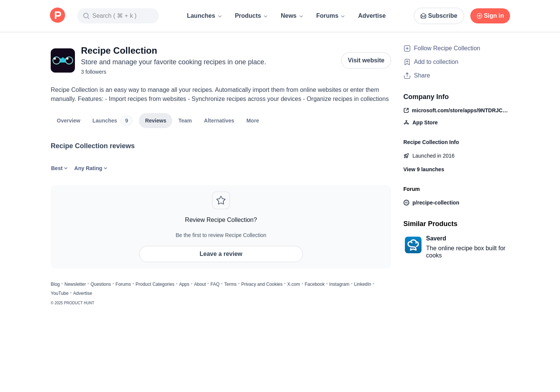This screenshot has width=560, height=392.
Task: Open the Saverd similar product title
Action: point(436,239)
